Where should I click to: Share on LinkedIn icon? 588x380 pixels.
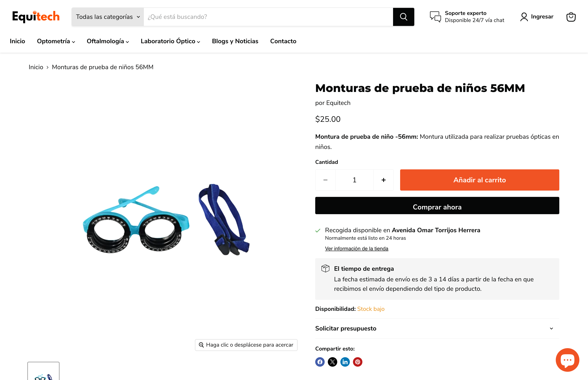click(x=345, y=362)
